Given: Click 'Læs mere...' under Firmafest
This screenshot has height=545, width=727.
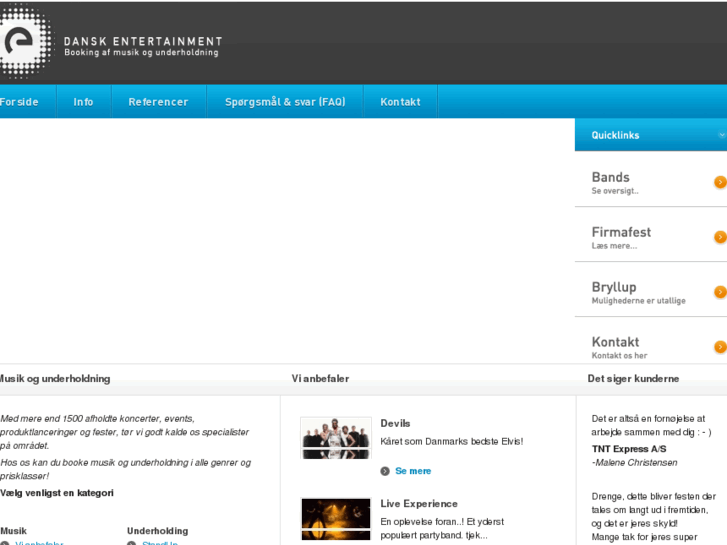Looking at the screenshot, I should tap(614, 246).
